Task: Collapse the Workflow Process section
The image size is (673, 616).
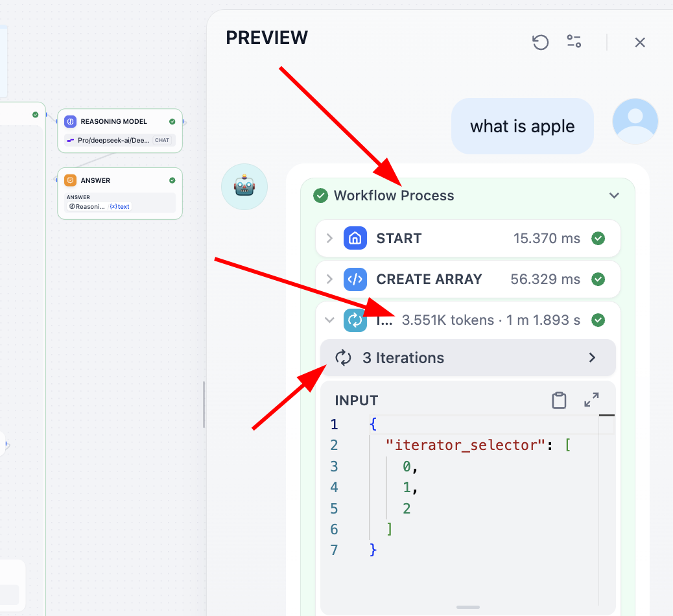Action: pos(613,196)
